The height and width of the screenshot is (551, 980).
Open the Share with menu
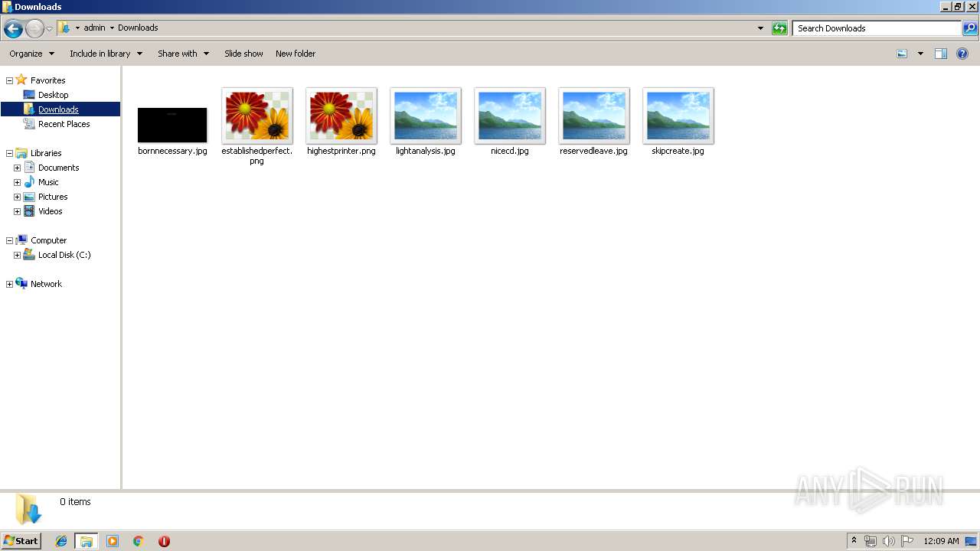[x=183, y=54]
